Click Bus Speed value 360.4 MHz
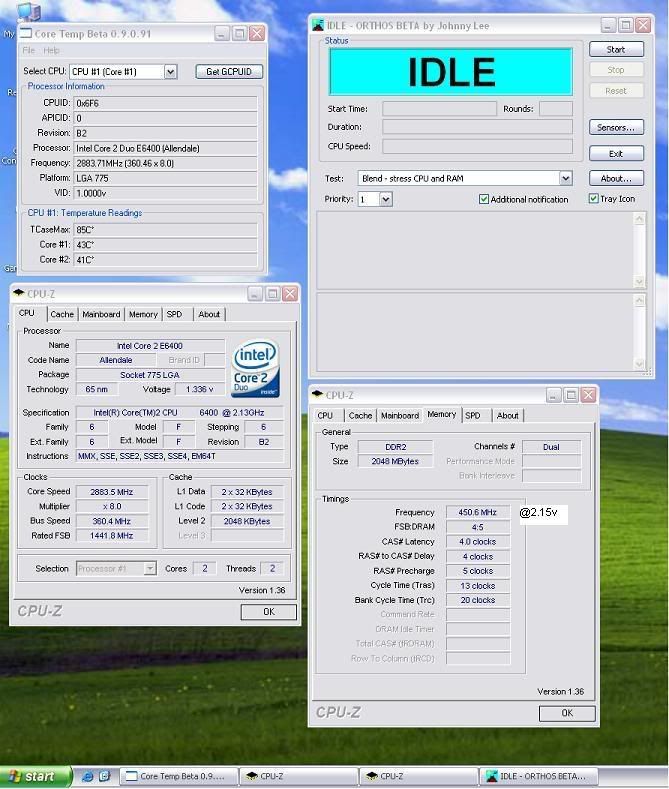The width and height of the screenshot is (669, 789). 112,521
